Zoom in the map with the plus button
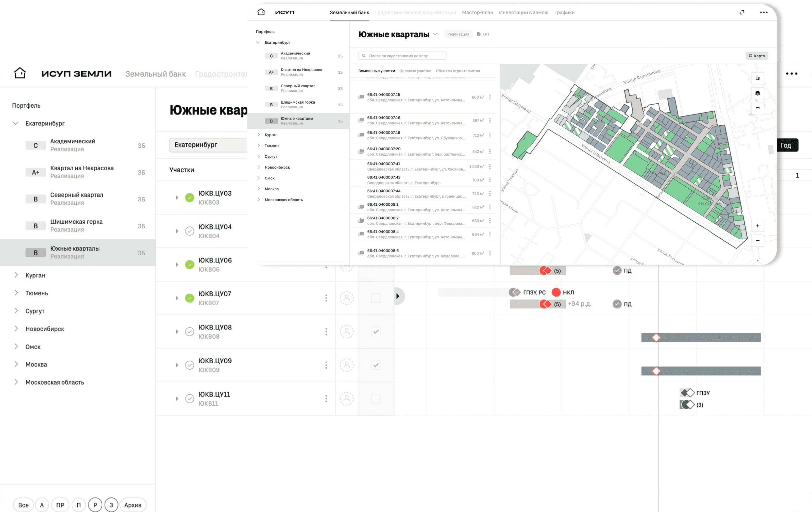The image size is (812, 512). (757, 226)
